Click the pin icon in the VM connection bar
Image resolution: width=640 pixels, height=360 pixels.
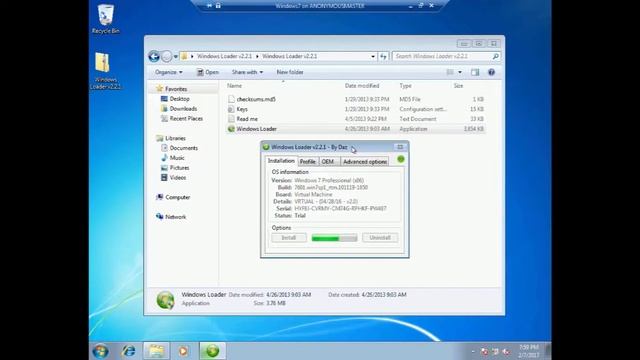click(209, 6)
